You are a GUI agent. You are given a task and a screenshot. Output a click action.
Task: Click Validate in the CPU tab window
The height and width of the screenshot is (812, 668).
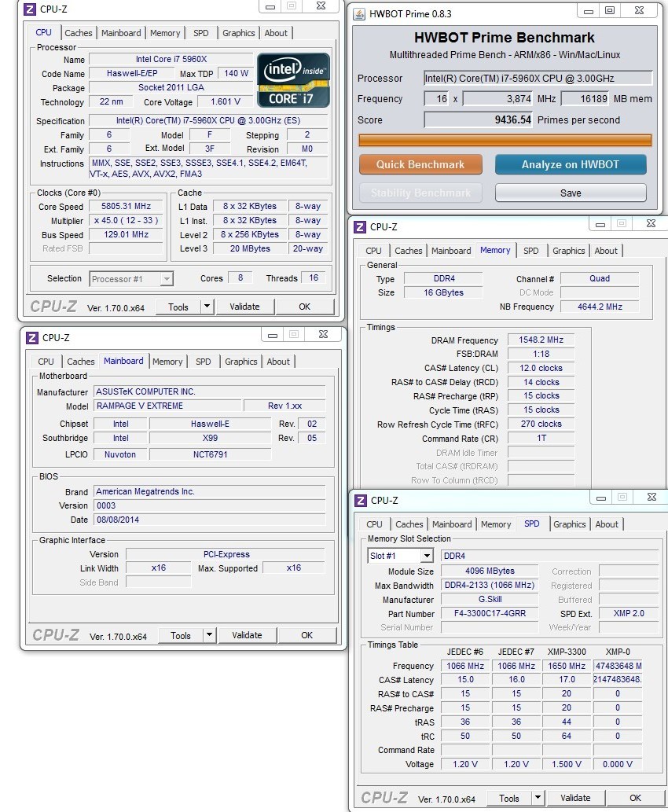245,307
